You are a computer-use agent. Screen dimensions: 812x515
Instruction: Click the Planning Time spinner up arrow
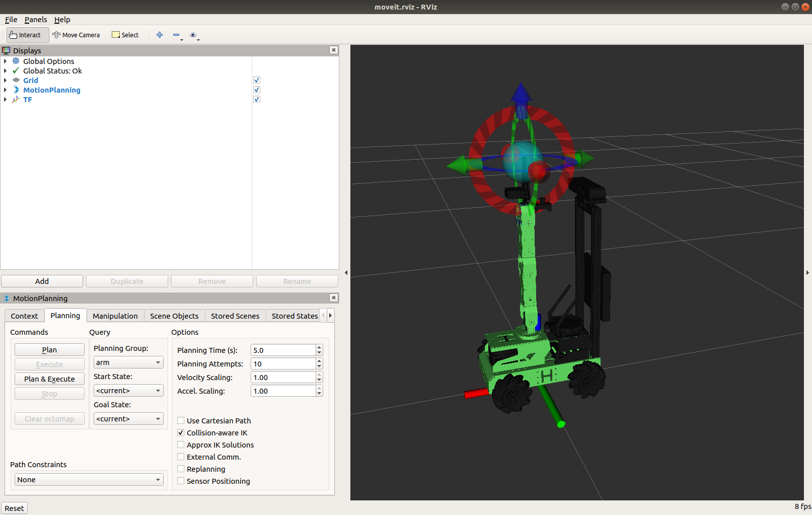click(x=319, y=347)
